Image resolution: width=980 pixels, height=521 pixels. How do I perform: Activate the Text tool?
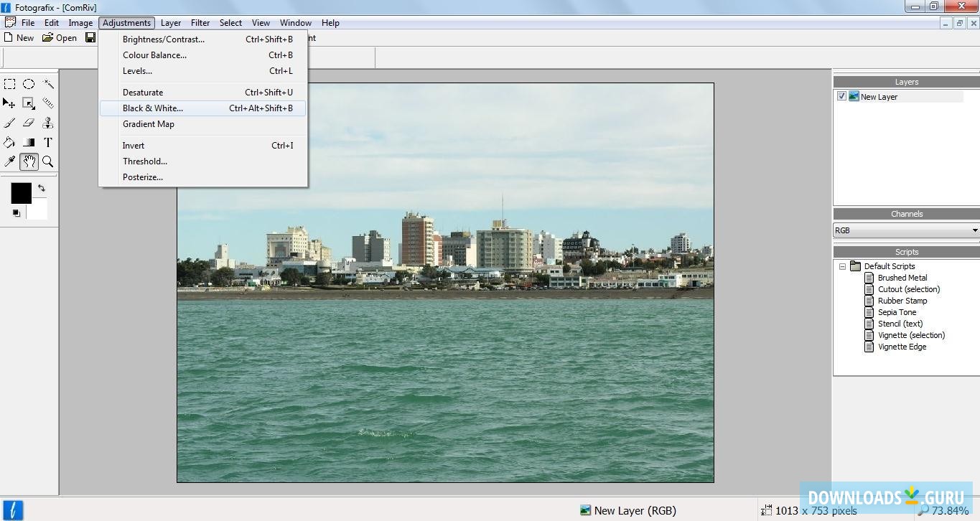(48, 142)
